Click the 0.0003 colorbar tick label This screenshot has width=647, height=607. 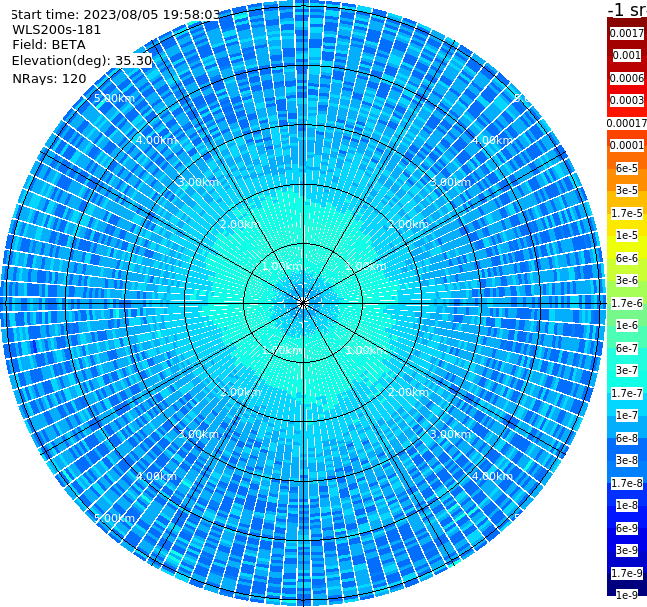[627, 100]
